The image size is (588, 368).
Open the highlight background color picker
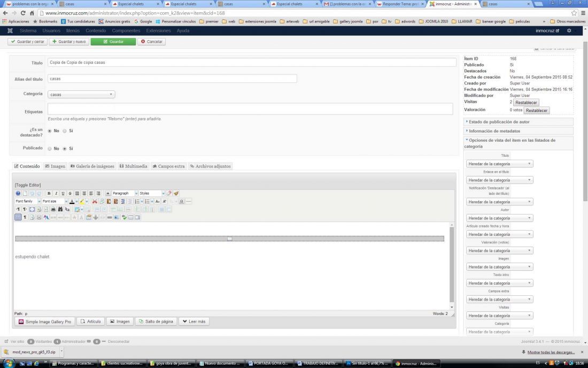(x=82, y=202)
